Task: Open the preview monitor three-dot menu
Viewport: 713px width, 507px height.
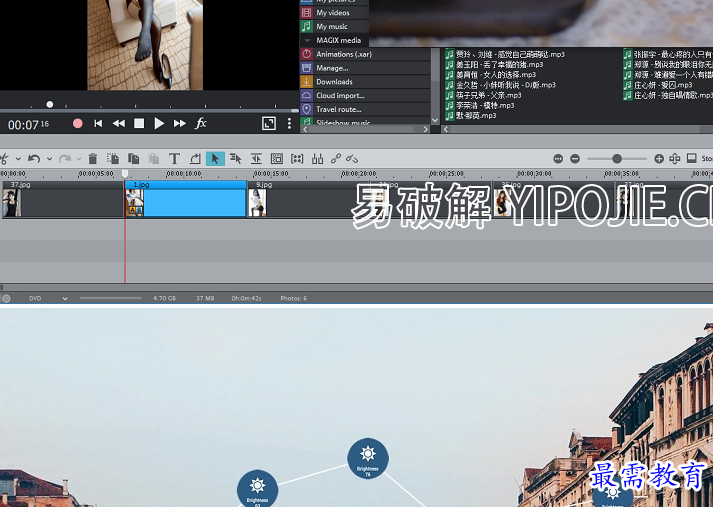Action: coord(289,123)
